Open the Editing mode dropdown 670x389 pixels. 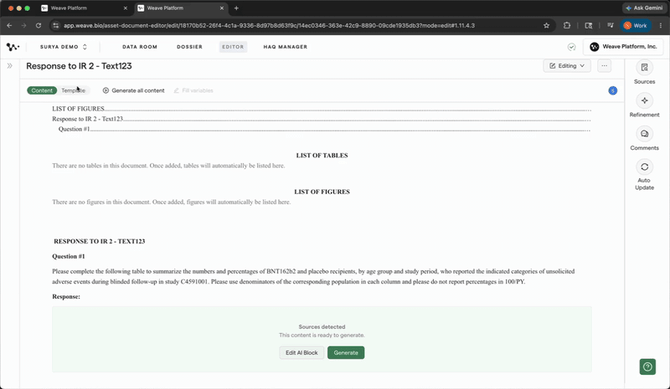[567, 66]
